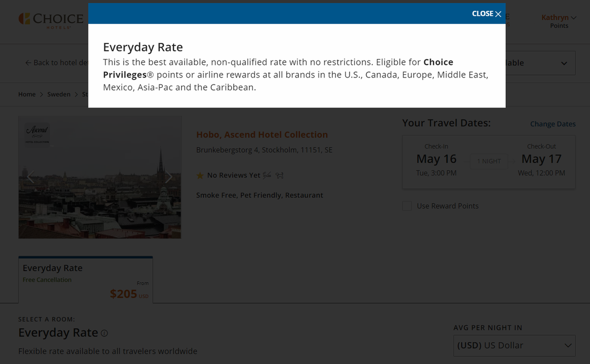Open the Everyday Rate info tooltip icon
The height and width of the screenshot is (364, 590).
[x=104, y=333]
